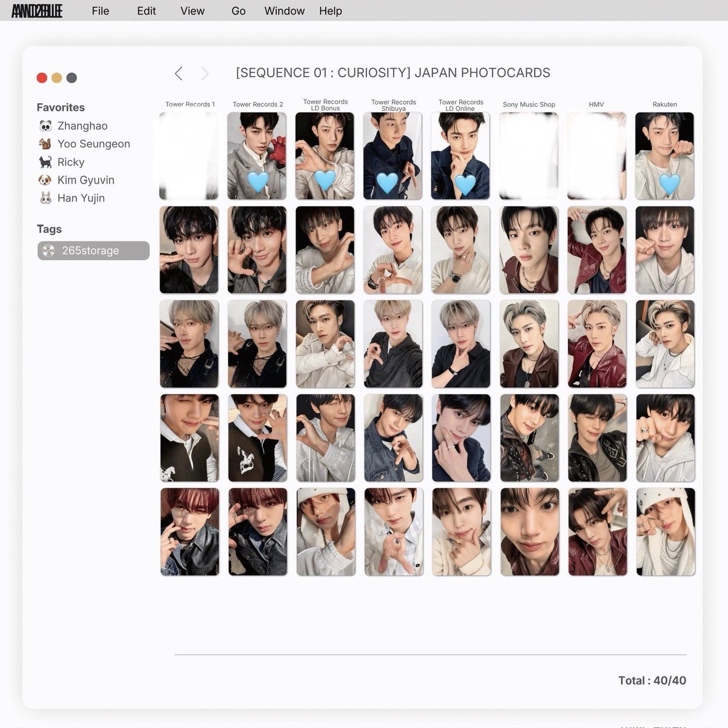Click the 'Sony Music Shop' column header

click(529, 104)
